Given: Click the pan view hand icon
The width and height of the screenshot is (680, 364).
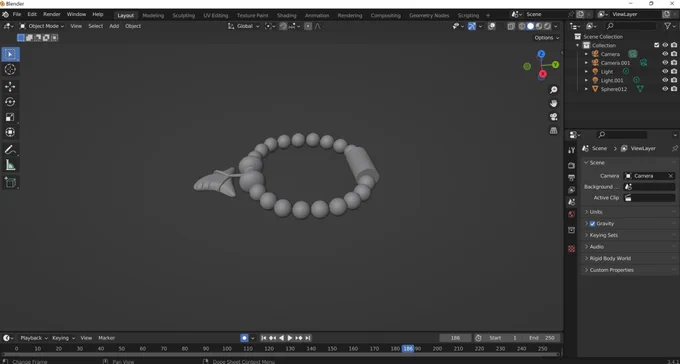Looking at the screenshot, I should (553, 103).
